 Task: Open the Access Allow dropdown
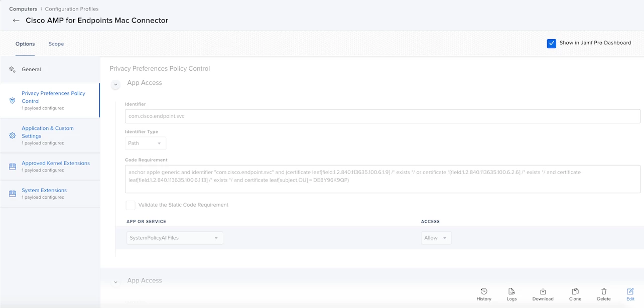[436, 238]
